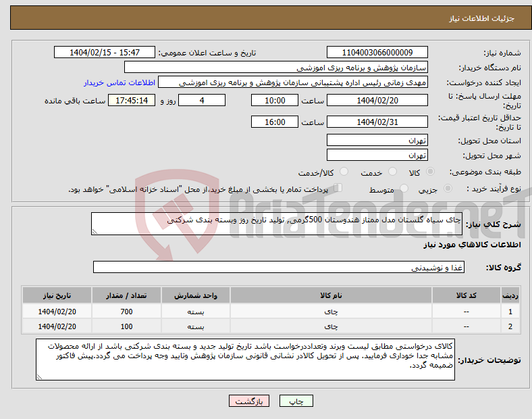This screenshot has height=419, width=532.
Task: Click the تاریخ نیاز column header
Action: click(57, 295)
